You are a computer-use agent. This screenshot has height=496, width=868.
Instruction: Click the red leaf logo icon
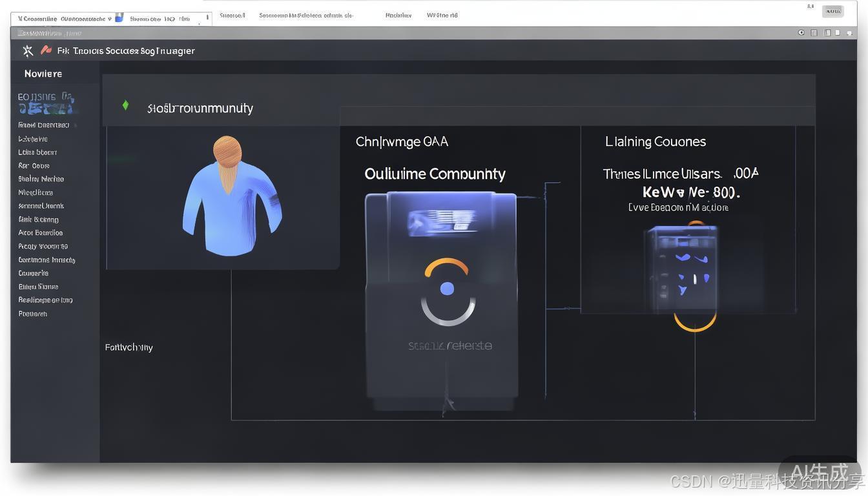(46, 50)
